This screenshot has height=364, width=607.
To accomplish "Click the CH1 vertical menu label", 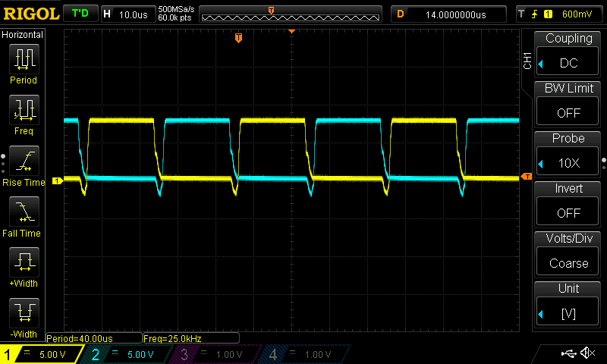I will (527, 61).
